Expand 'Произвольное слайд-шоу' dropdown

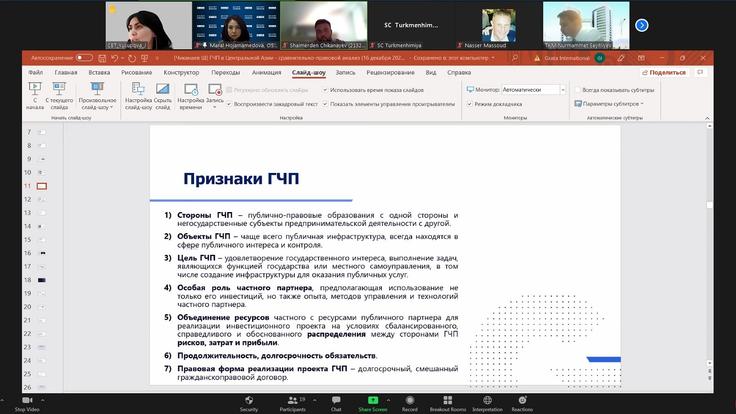pos(97,95)
